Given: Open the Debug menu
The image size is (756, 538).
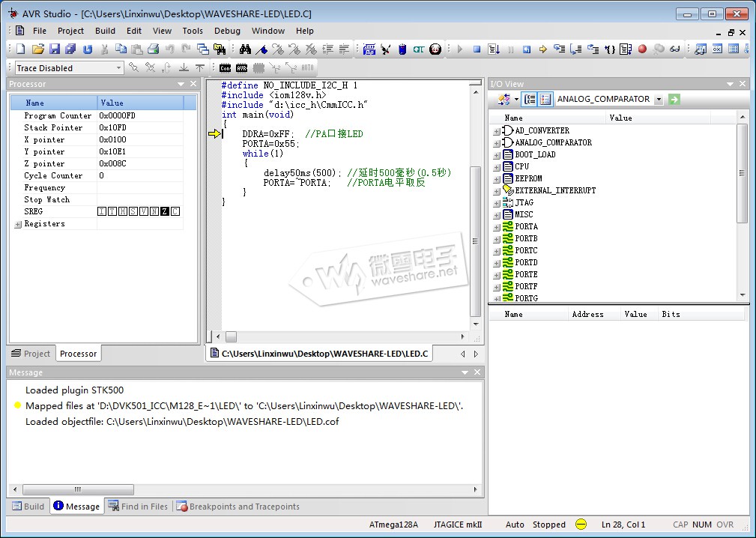Looking at the screenshot, I should point(227,31).
